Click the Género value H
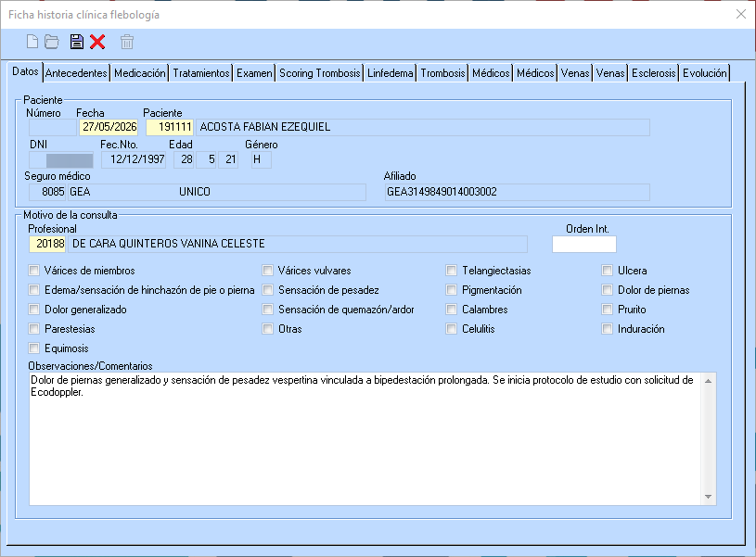 [262, 159]
